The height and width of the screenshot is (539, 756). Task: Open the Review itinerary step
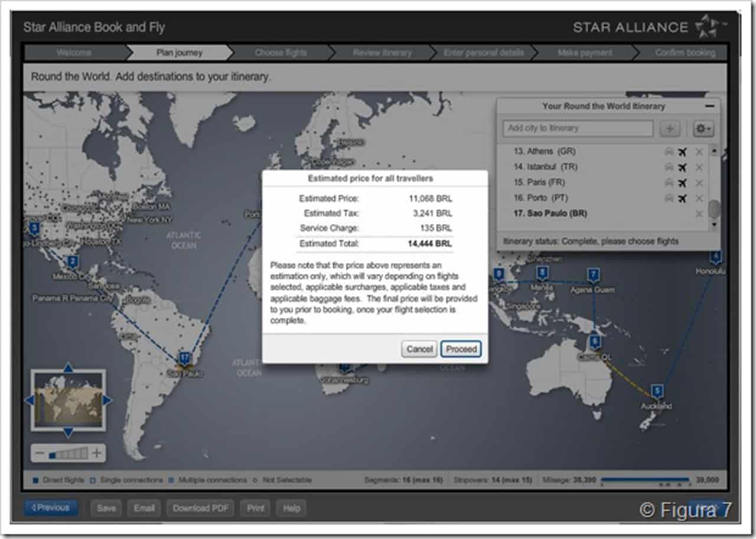(x=382, y=53)
